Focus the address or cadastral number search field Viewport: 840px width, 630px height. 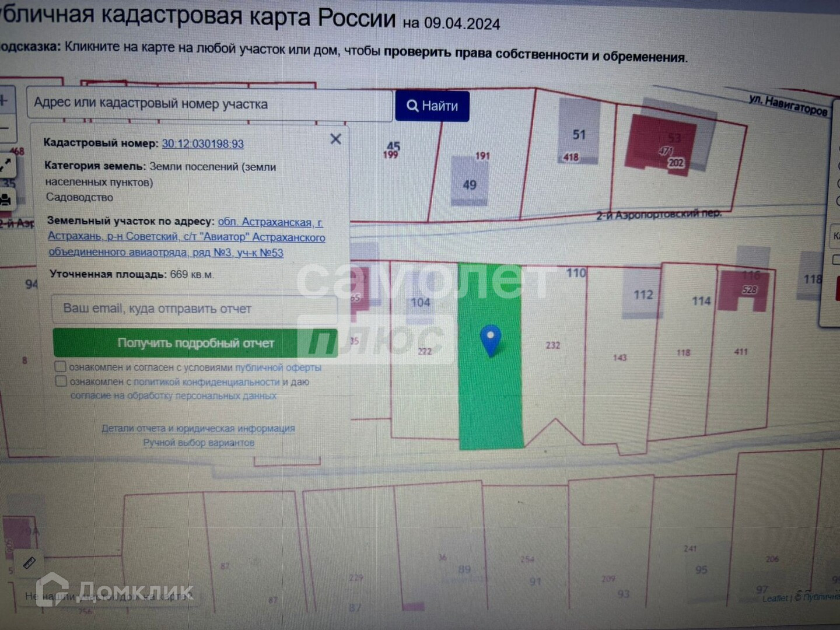pyautogui.click(x=210, y=104)
